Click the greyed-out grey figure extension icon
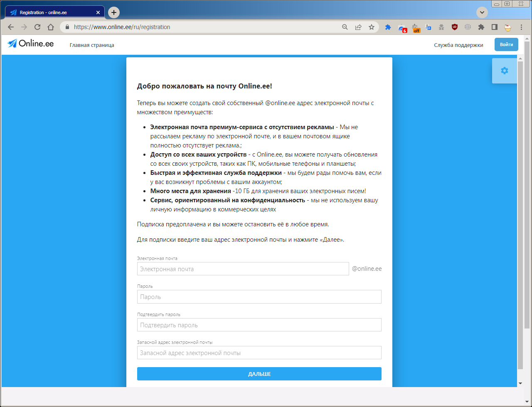 (x=441, y=27)
